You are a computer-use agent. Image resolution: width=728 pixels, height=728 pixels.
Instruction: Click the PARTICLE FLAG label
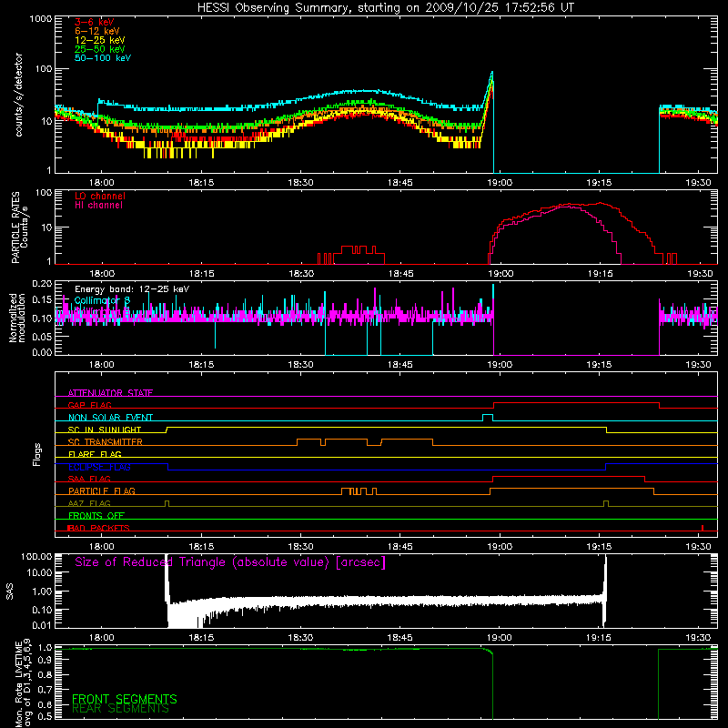(x=102, y=490)
